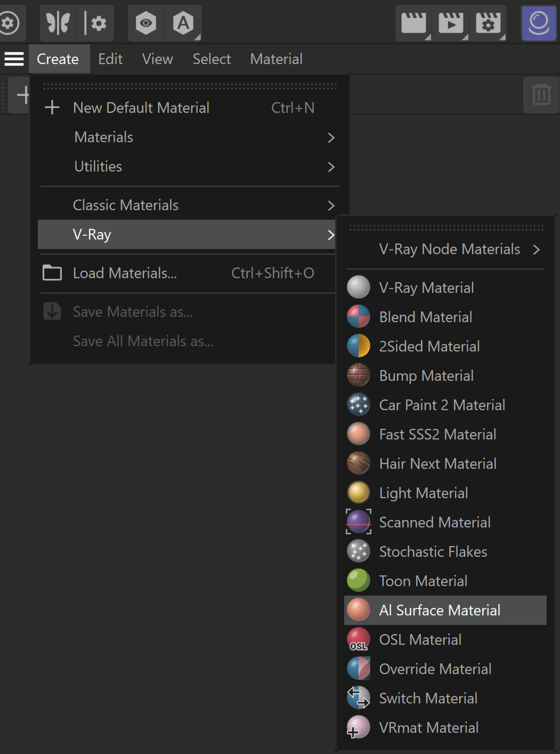
Task: Click the VRmat Material plus sphere icon
Action: [359, 727]
